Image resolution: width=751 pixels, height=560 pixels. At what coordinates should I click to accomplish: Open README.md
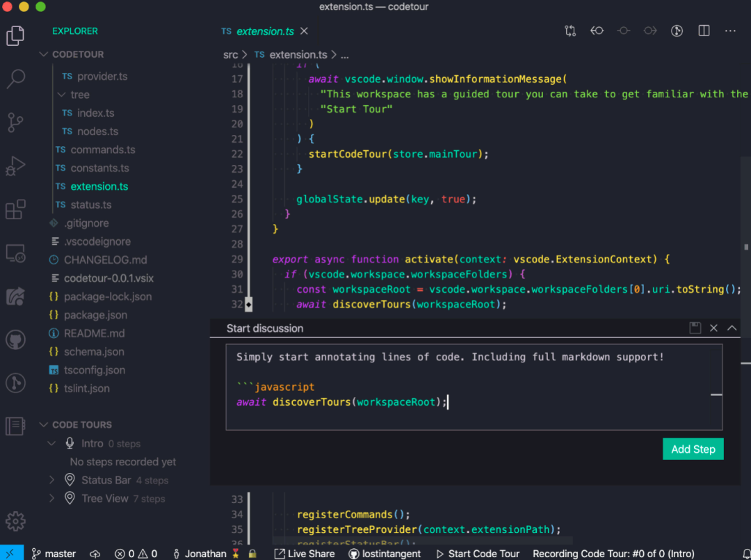94,333
